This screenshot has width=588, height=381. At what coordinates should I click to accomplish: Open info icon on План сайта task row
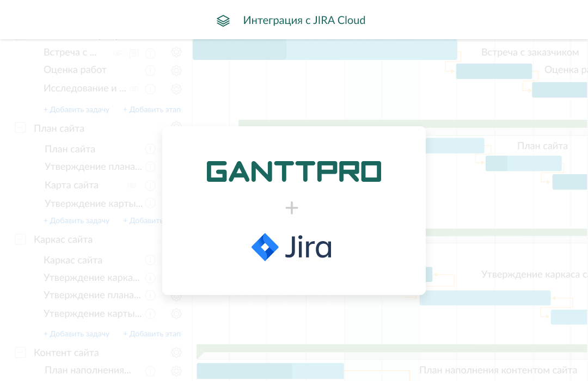(x=150, y=149)
